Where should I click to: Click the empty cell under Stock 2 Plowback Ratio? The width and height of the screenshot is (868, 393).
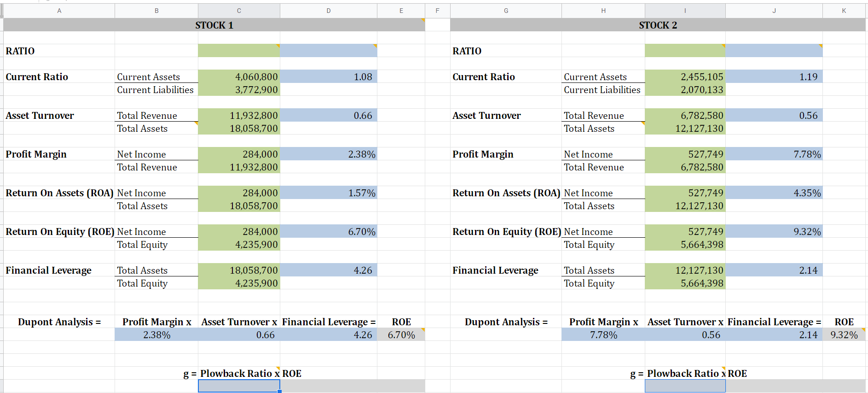click(685, 386)
